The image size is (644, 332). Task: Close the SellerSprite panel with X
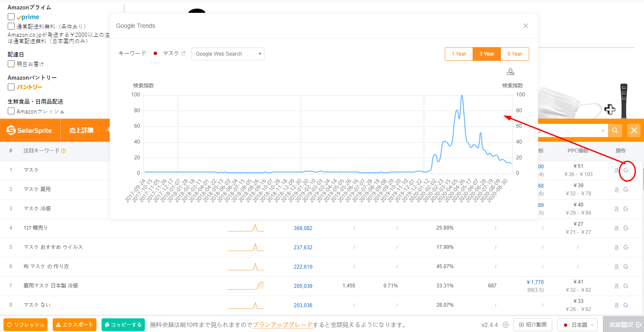[634, 130]
